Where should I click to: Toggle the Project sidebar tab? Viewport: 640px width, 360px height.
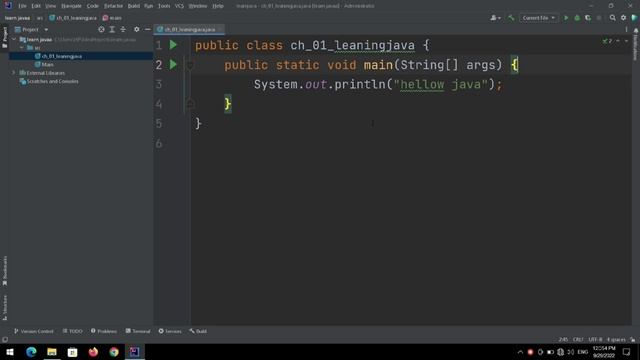4,38
